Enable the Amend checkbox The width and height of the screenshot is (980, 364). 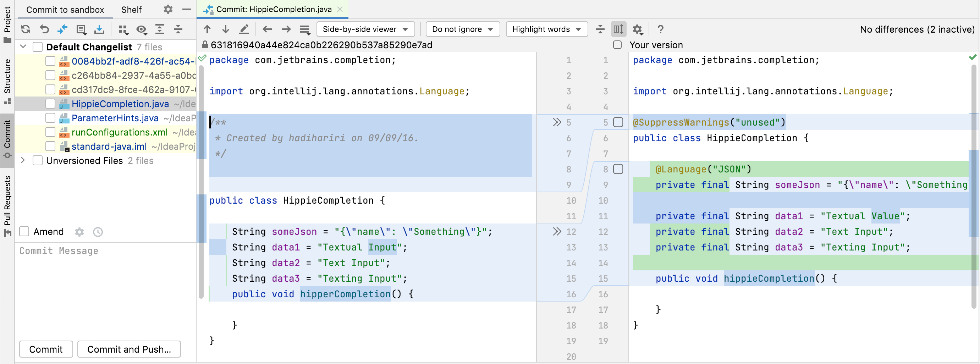coord(24,231)
